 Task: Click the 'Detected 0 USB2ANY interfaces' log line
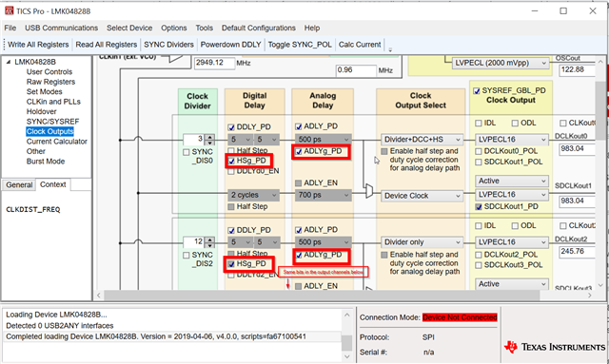pos(60,326)
